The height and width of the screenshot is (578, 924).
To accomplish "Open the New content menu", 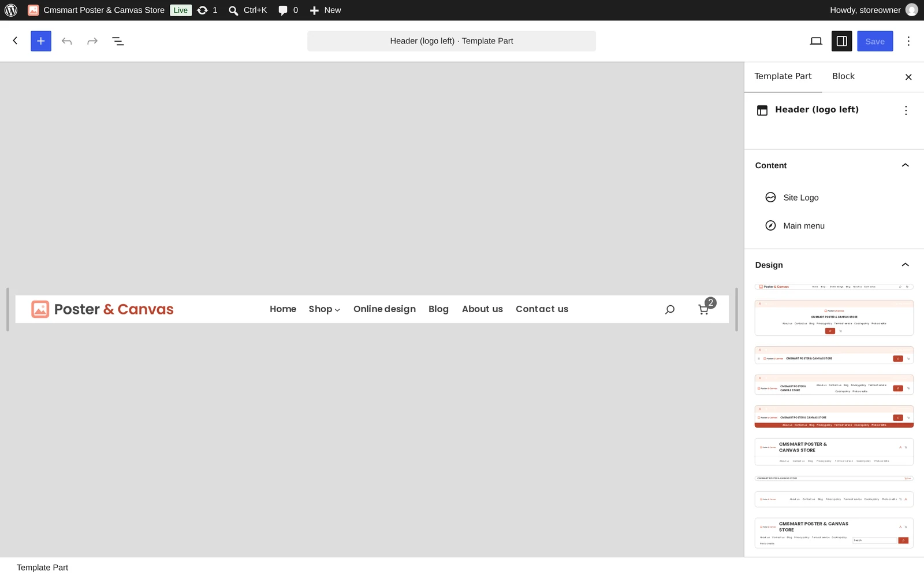I will 326,10.
